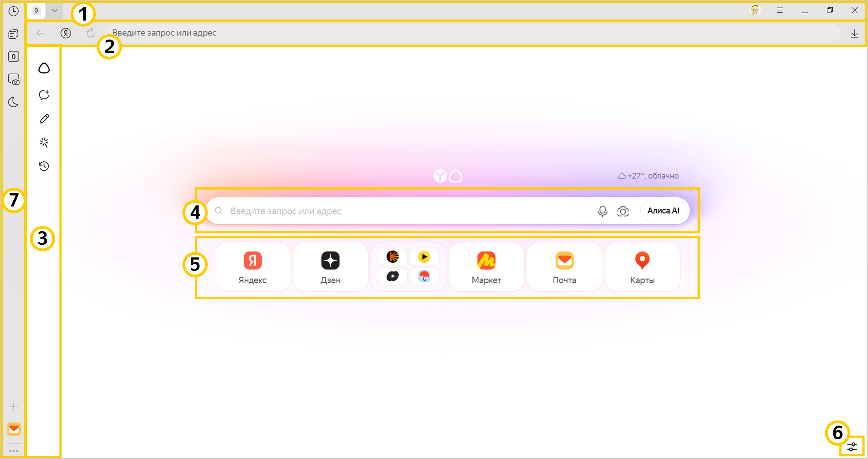Start a new chat with plus bubble icon
Image resolution: width=868 pixels, height=459 pixels.
(x=44, y=95)
